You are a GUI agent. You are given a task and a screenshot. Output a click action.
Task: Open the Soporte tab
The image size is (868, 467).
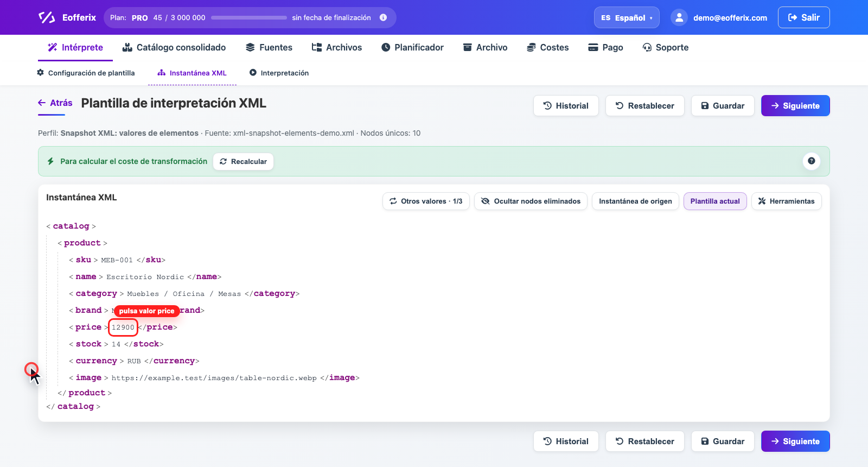[x=666, y=47]
